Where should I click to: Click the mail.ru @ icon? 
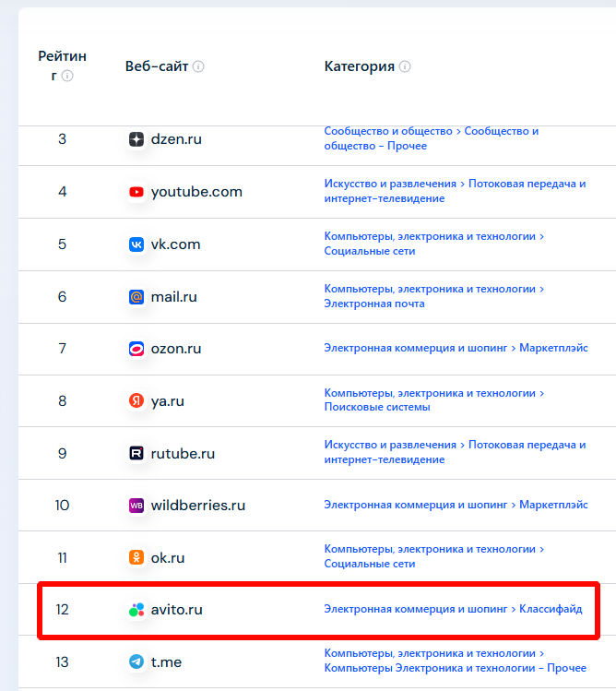[x=136, y=297]
